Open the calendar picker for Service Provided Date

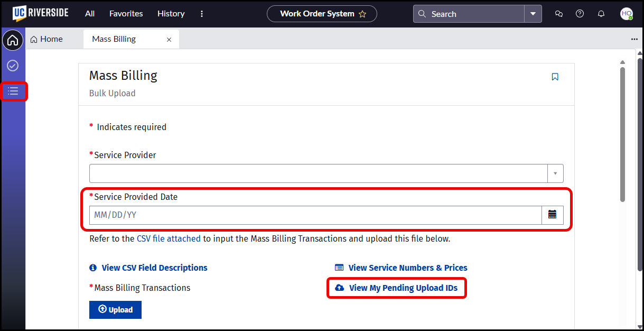coord(552,215)
